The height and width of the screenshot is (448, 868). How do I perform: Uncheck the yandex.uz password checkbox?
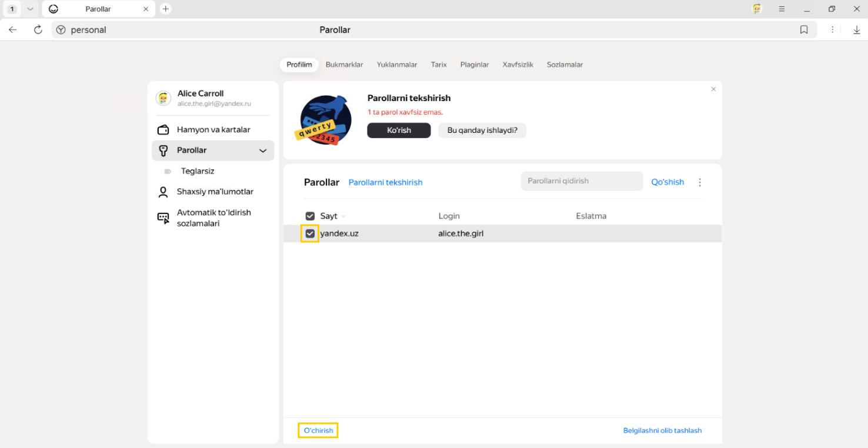pyautogui.click(x=310, y=234)
